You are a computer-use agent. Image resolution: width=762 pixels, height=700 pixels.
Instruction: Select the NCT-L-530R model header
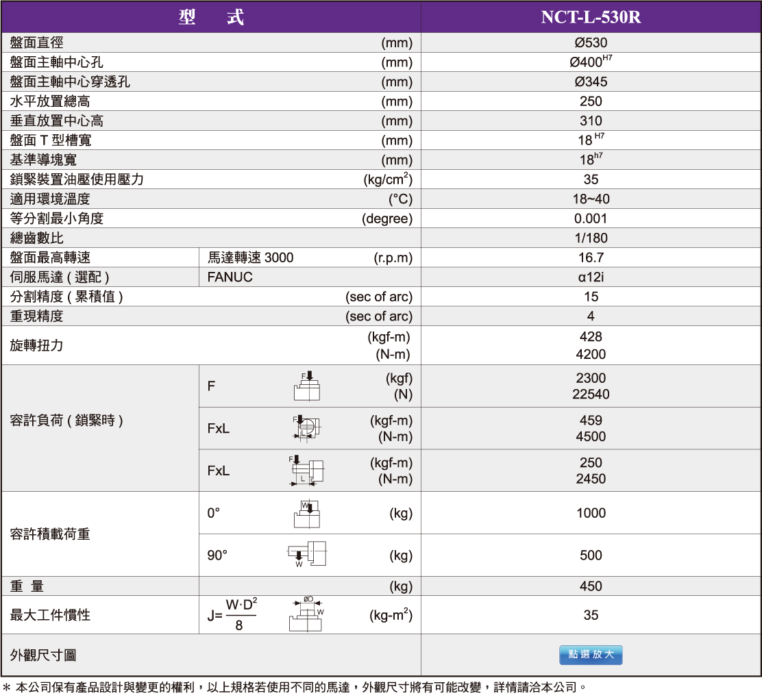(591, 17)
